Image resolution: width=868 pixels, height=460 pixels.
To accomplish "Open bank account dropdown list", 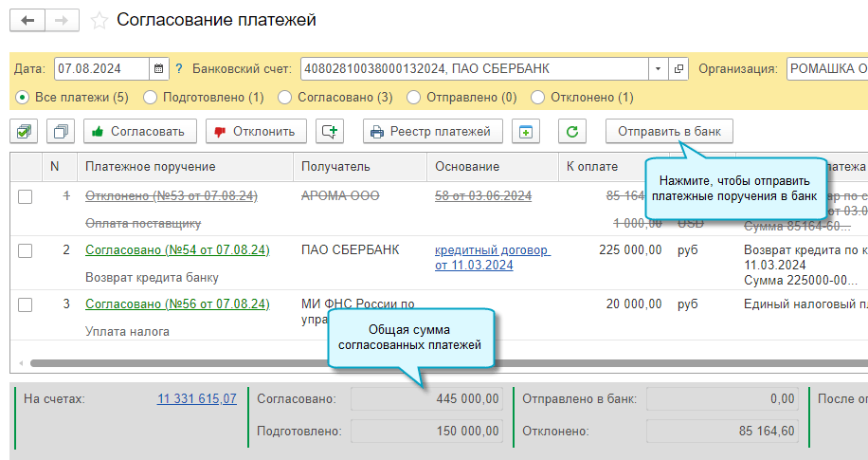I will point(658,68).
